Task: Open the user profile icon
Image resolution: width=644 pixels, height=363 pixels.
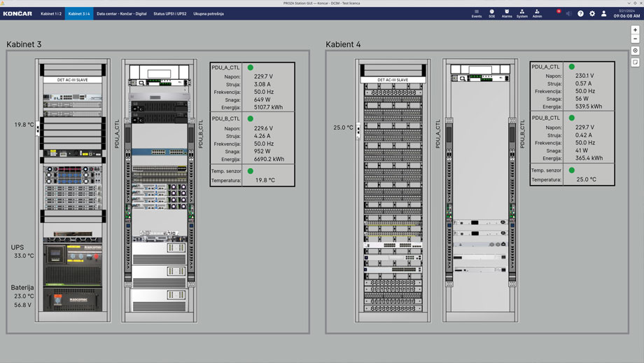Action: point(603,13)
